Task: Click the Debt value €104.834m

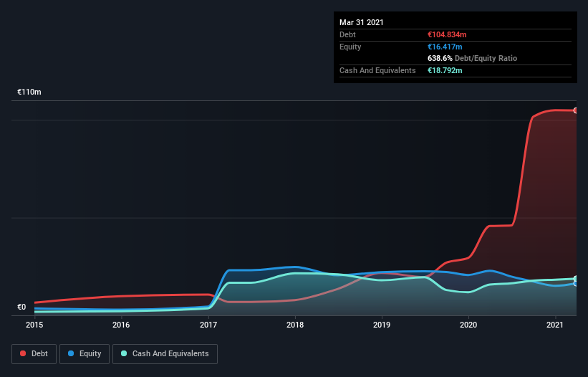Action: tap(447, 34)
